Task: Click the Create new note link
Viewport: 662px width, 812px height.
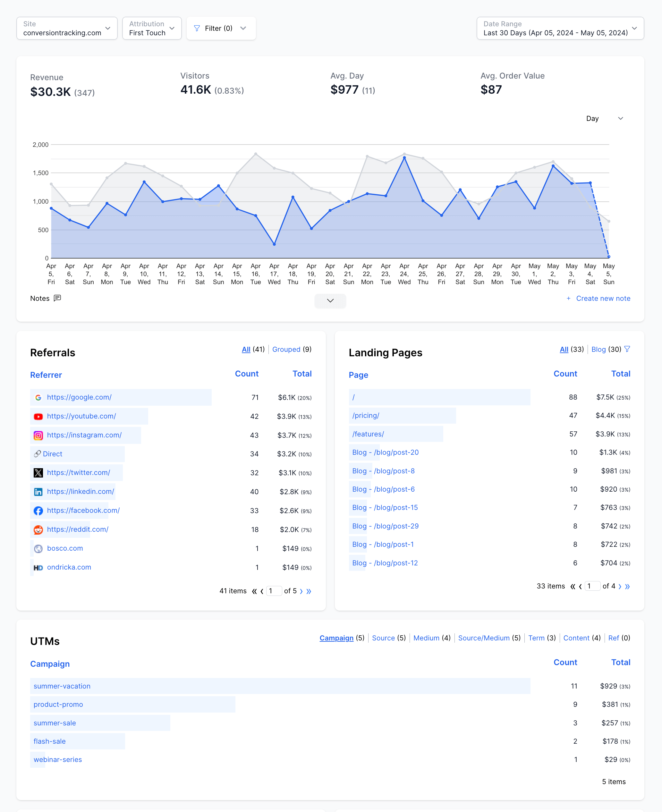Action: (603, 299)
